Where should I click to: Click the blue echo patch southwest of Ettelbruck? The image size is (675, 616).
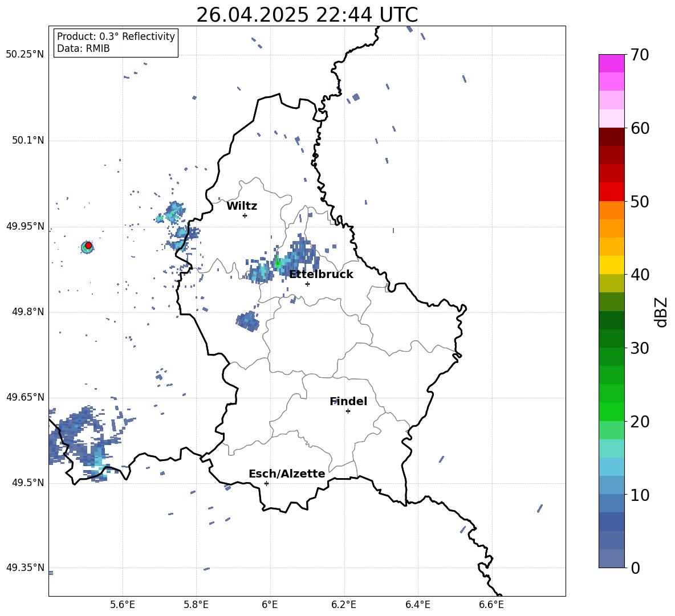247,321
